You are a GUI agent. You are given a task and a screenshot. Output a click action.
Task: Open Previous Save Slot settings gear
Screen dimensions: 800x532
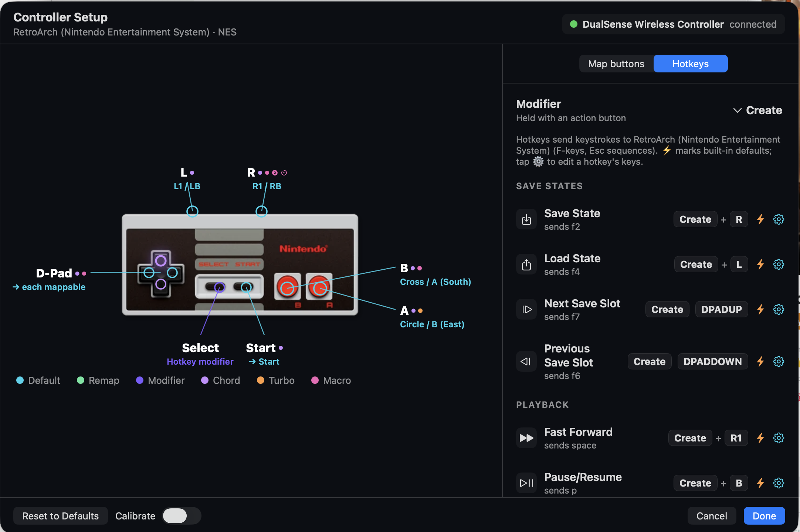coord(779,361)
